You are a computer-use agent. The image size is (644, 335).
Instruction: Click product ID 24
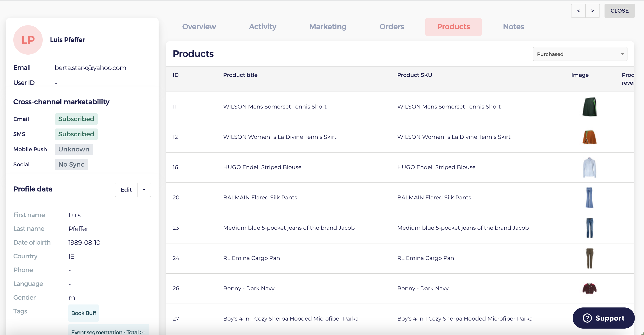176,258
